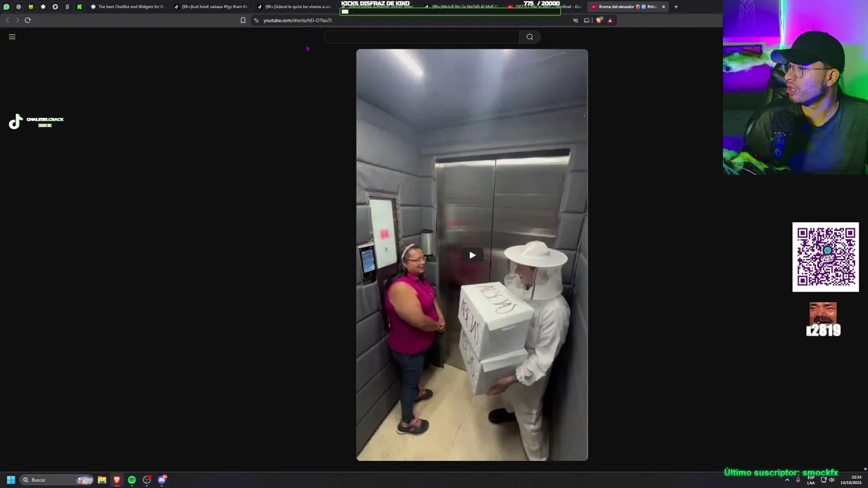Click the cast/screen icon in address bar

tap(587, 20)
